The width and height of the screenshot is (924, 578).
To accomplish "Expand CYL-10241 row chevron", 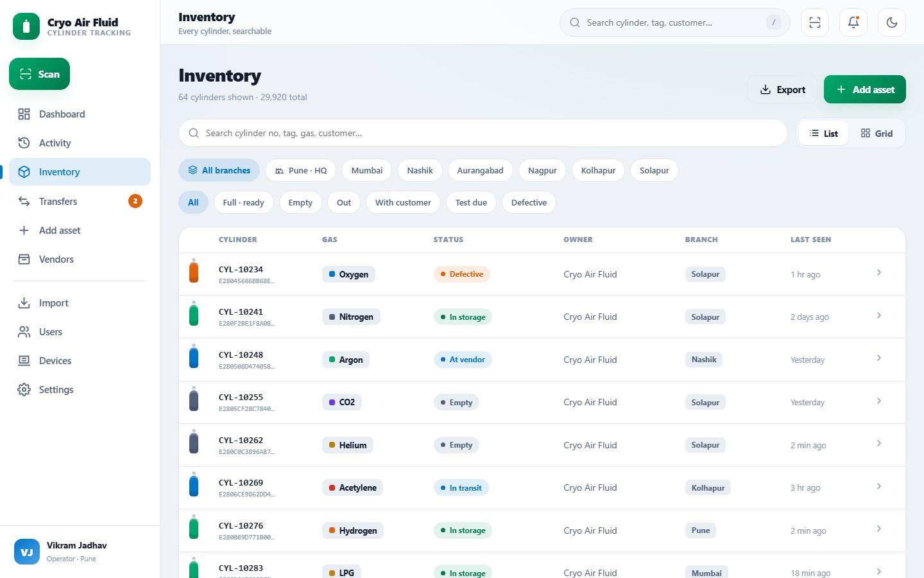I will [x=879, y=315].
